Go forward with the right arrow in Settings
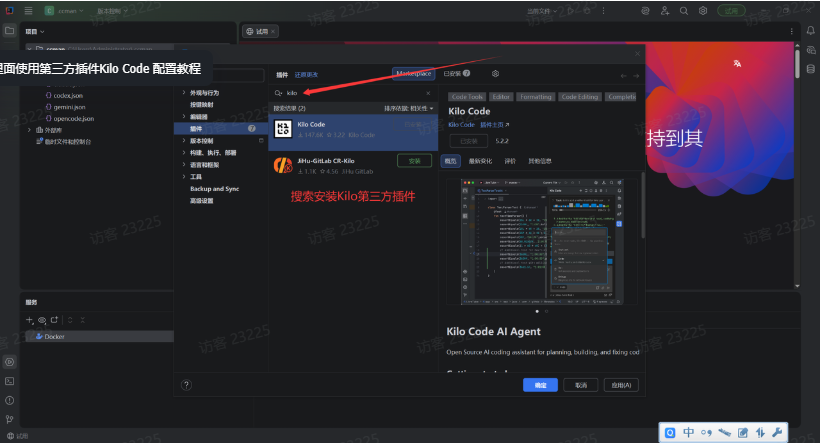The image size is (820, 443). tap(636, 76)
